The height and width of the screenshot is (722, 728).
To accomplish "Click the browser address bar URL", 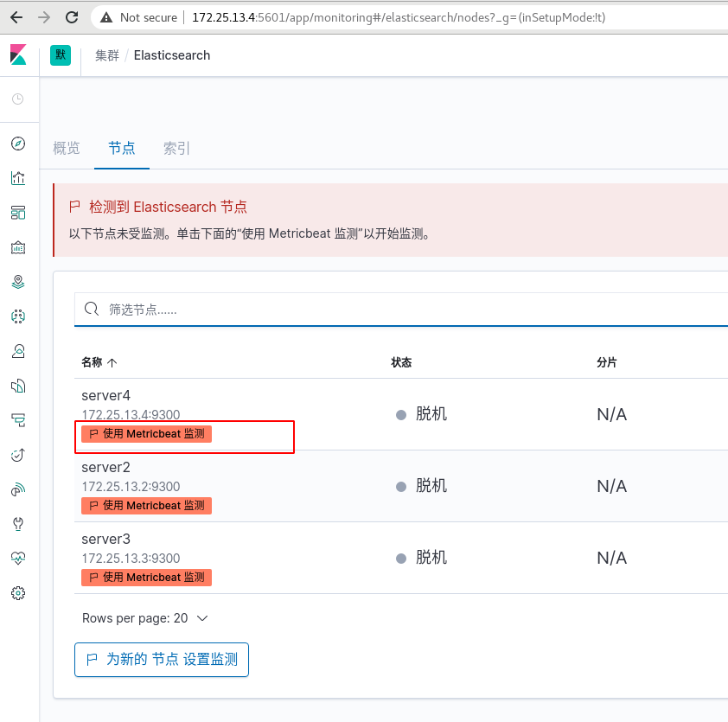I will [x=399, y=17].
